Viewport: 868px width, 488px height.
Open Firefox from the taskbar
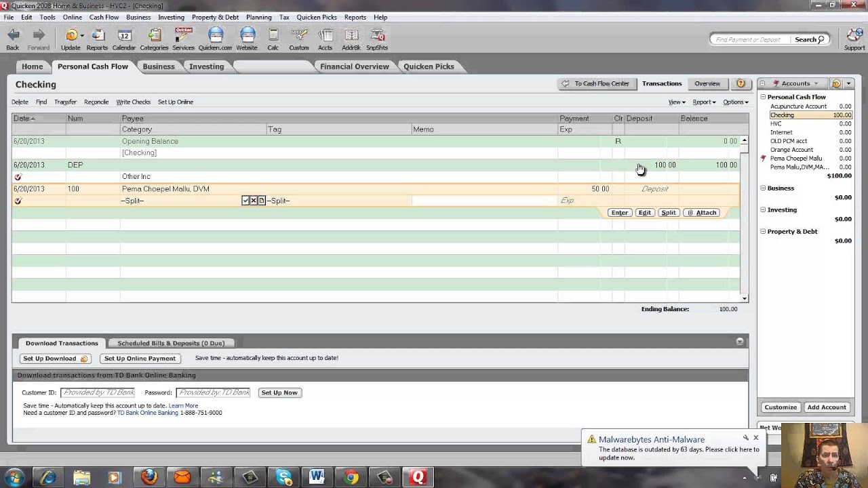(149, 477)
